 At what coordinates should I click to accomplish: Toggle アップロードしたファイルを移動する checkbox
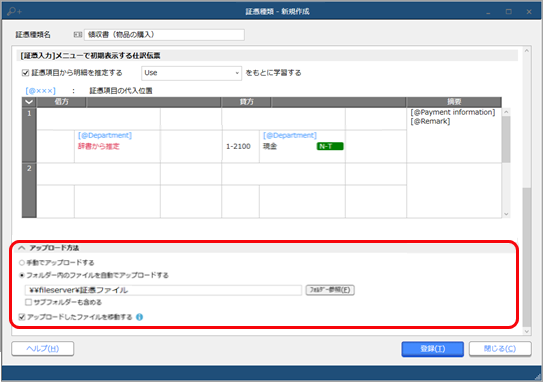[22, 317]
